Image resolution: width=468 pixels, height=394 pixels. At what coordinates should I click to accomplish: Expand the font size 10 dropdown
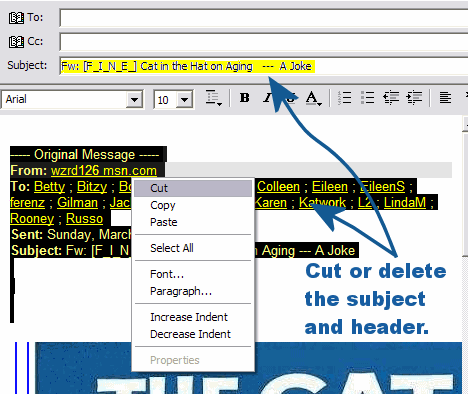[x=184, y=99]
